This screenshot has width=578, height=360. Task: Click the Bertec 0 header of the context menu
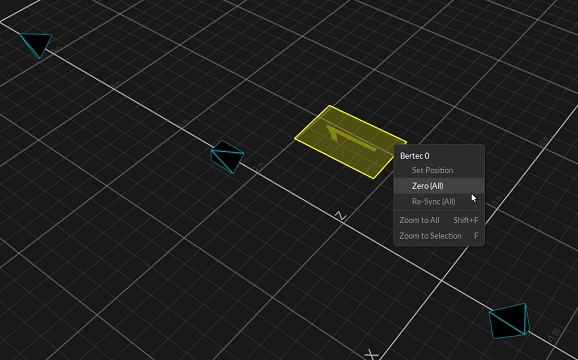click(x=415, y=156)
